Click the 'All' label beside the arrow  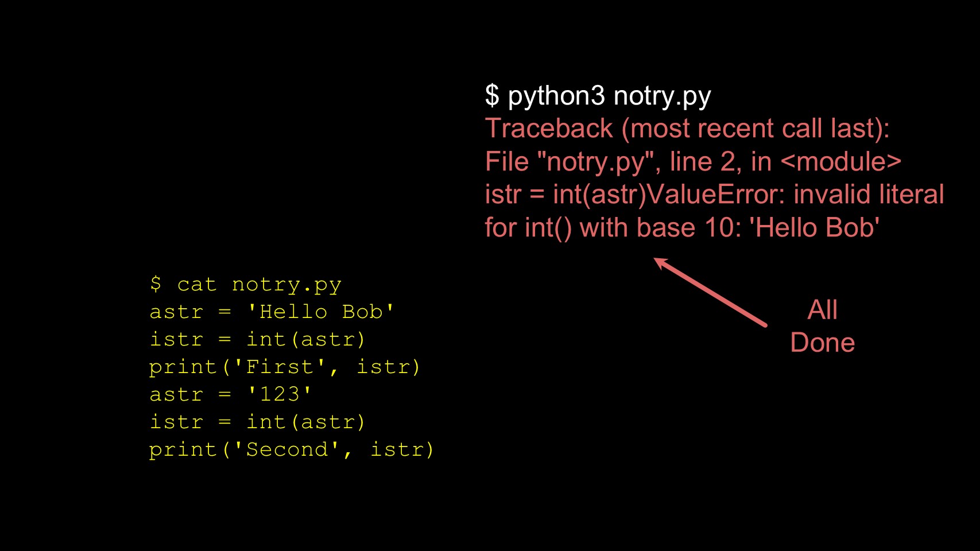[822, 310]
